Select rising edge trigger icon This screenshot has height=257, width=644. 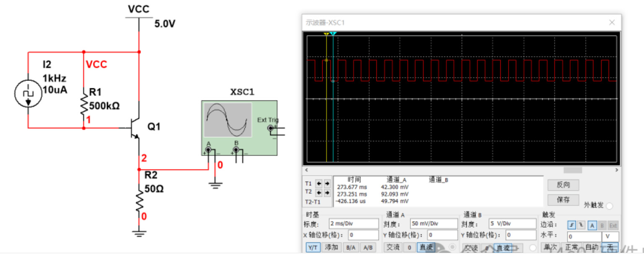tap(572, 225)
